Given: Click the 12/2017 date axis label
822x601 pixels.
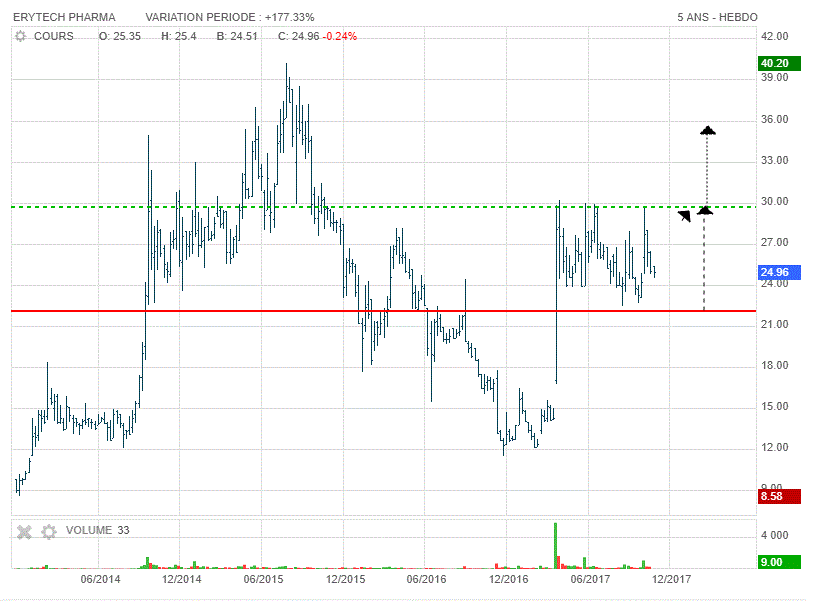Looking at the screenshot, I should [x=671, y=579].
